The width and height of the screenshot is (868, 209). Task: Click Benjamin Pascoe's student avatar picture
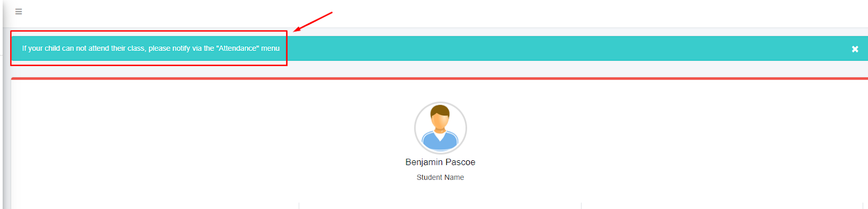441,128
